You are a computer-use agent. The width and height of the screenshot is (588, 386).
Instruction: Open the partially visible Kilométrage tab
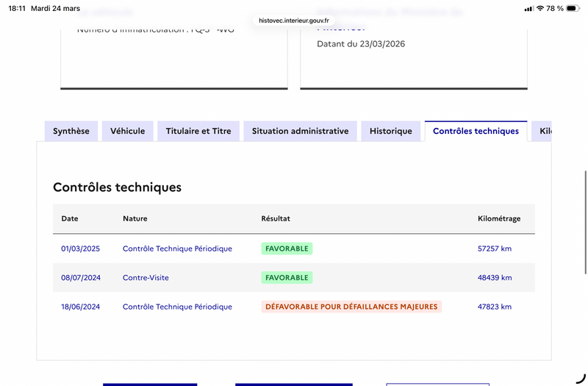click(542, 131)
